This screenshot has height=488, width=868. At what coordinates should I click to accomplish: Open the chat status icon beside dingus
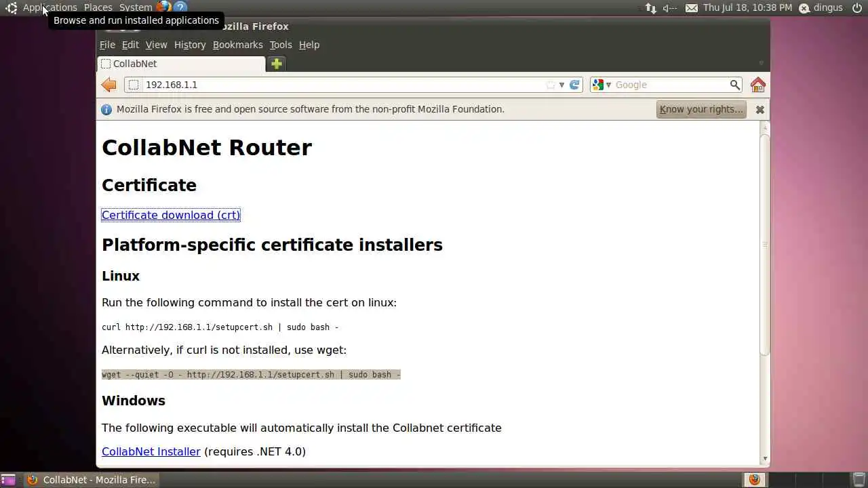coord(804,8)
